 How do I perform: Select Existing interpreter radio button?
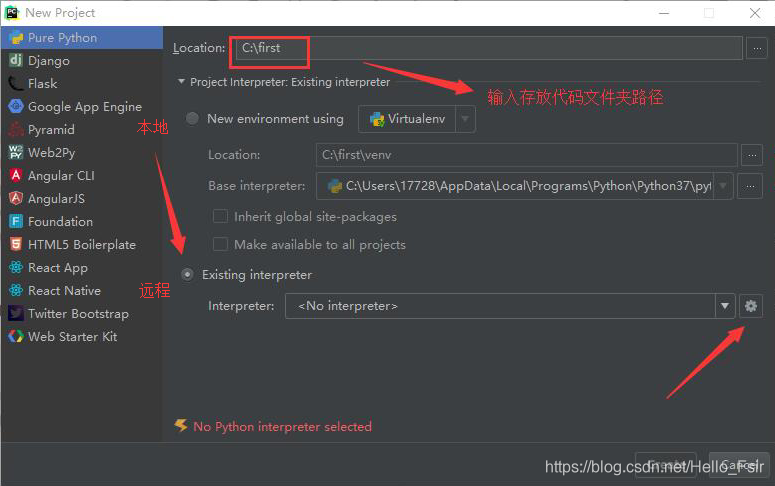(x=187, y=274)
